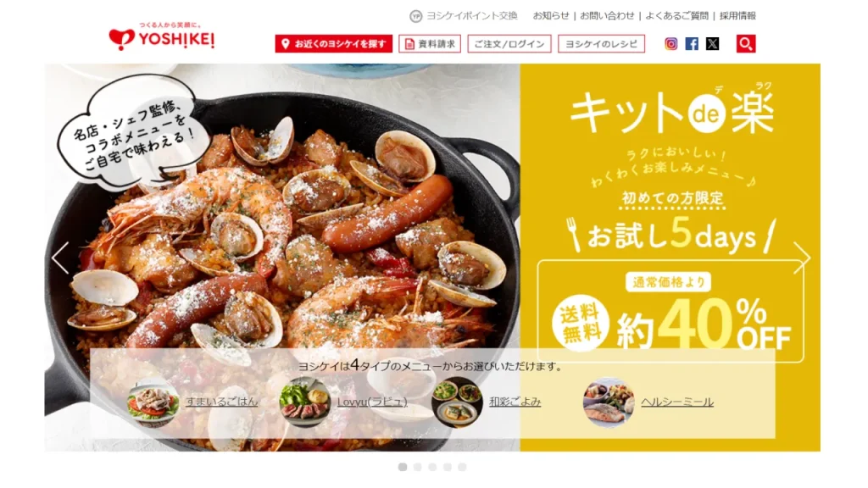Image resolution: width=868 pixels, height=488 pixels.
Task: Show previous slide with left arrow
Action: coord(60,258)
